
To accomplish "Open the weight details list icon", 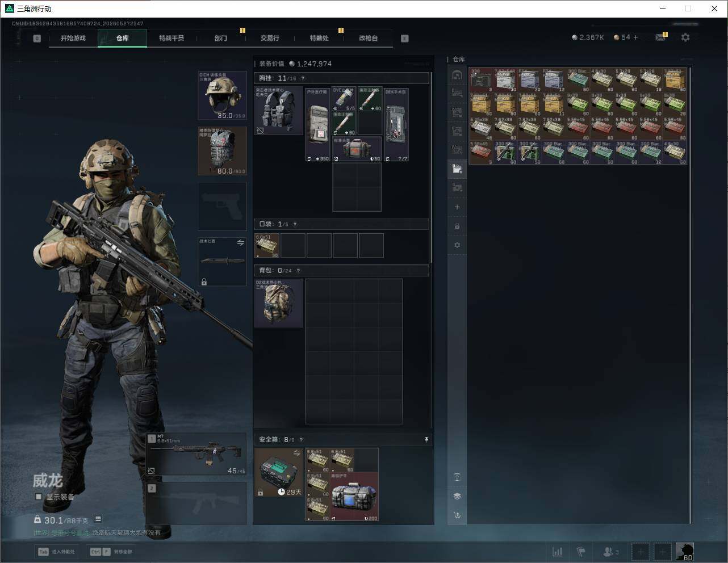I will point(98,519).
